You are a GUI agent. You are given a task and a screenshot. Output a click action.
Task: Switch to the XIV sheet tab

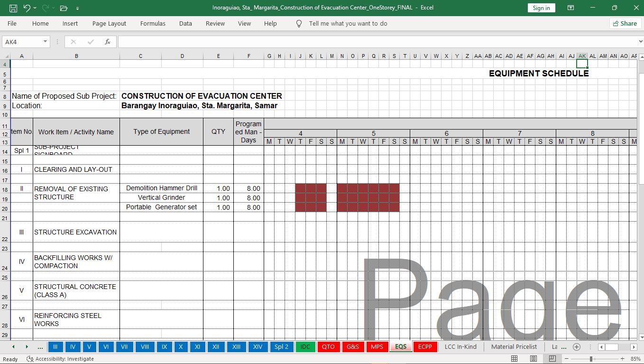258,347
